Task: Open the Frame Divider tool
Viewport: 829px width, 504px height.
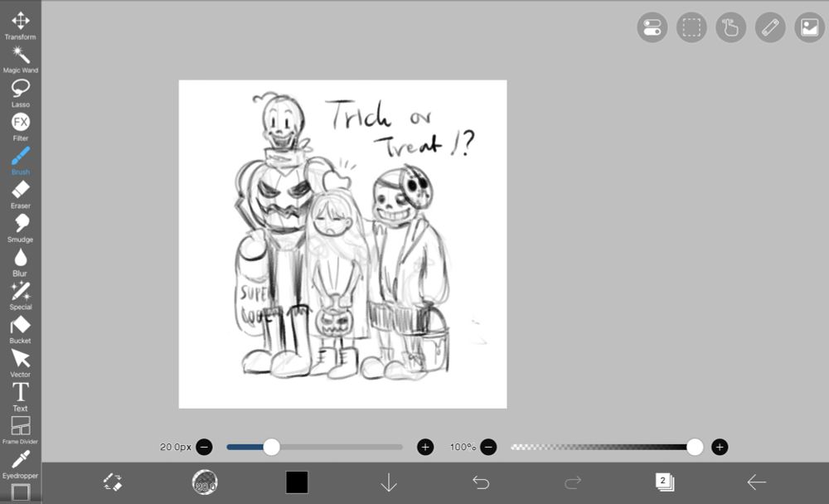Action: (x=20, y=430)
